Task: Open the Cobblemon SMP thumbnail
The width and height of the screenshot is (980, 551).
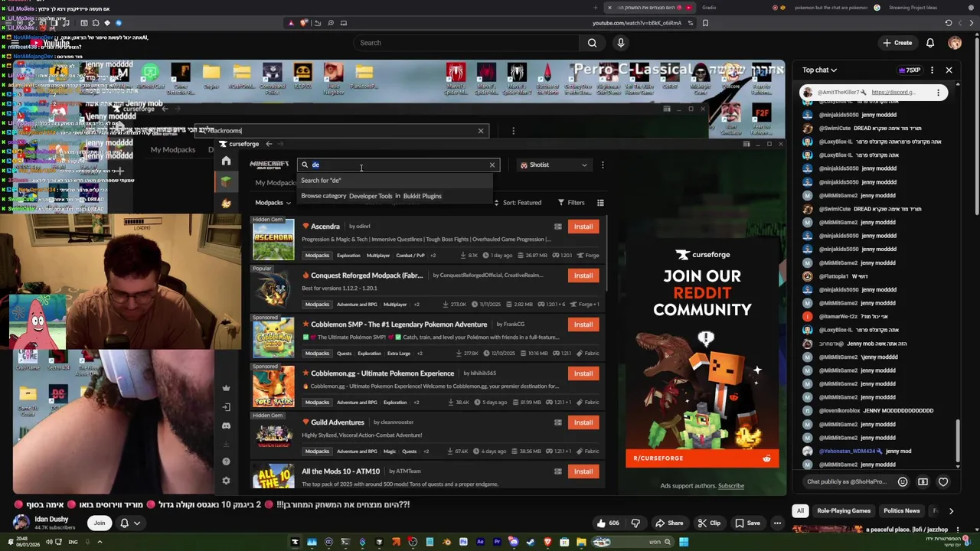Action: pyautogui.click(x=273, y=339)
